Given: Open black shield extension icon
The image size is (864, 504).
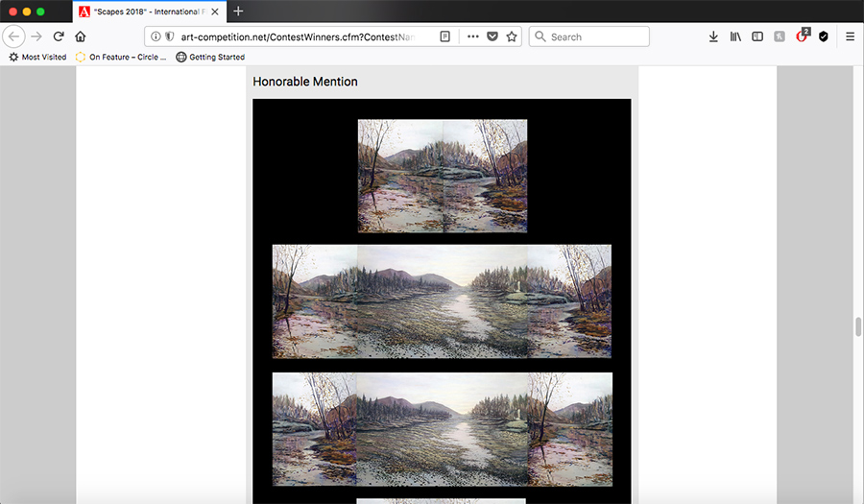Looking at the screenshot, I should 824,36.
